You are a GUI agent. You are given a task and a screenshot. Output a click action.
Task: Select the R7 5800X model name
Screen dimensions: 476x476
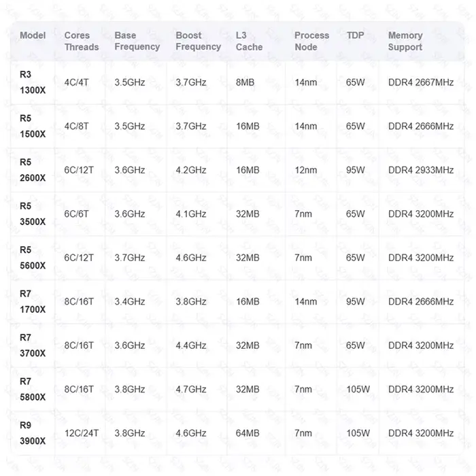coord(33,389)
